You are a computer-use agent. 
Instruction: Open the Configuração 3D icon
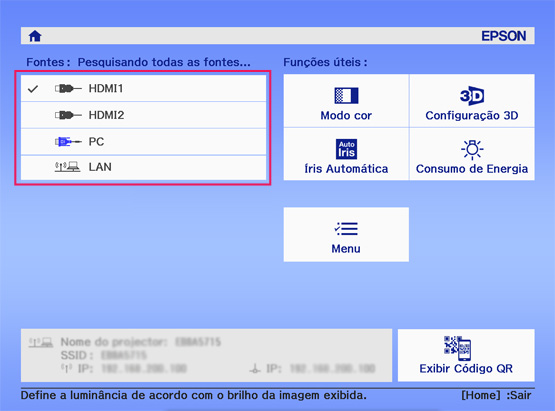472,96
